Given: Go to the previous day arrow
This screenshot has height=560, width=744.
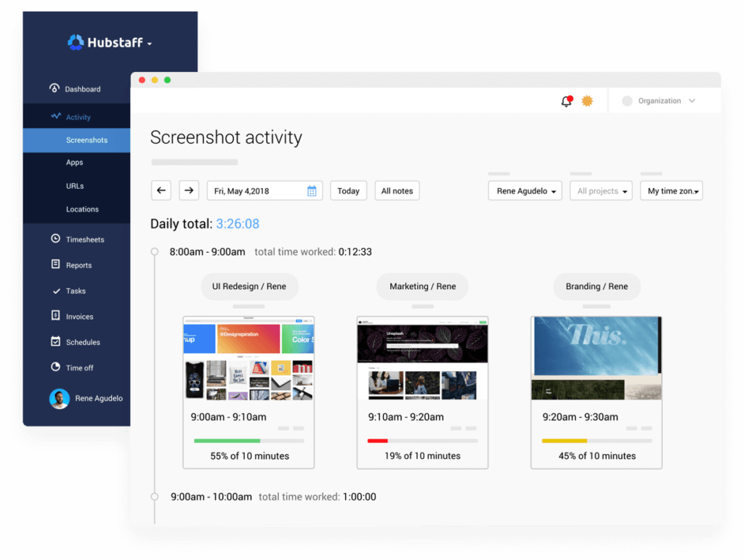Looking at the screenshot, I should click(x=161, y=190).
